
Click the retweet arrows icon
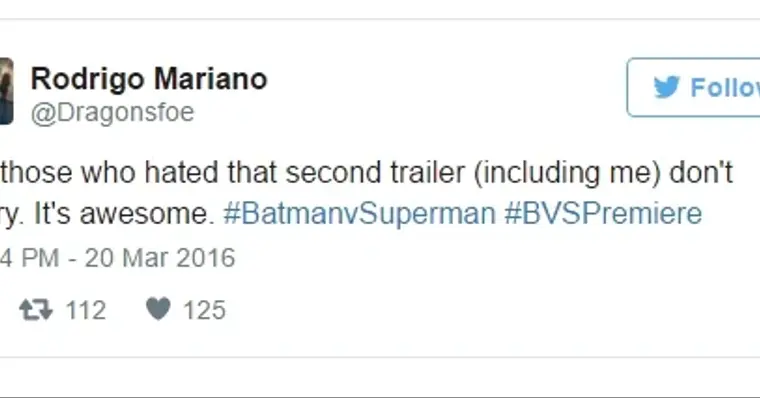[x=36, y=310]
